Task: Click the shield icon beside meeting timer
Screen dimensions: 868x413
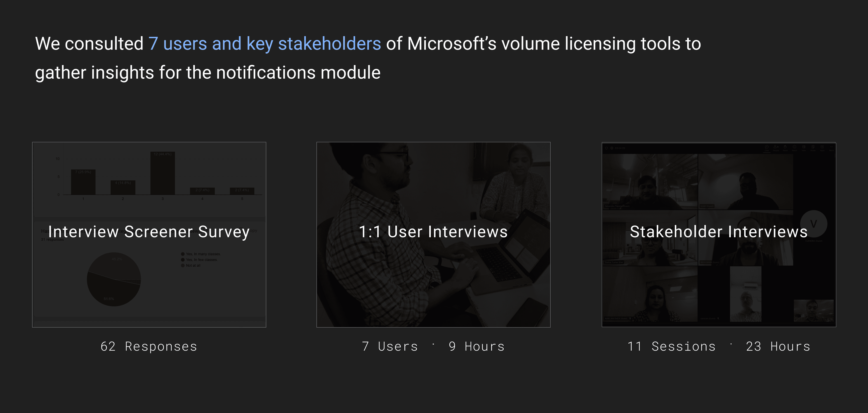Action: click(606, 148)
